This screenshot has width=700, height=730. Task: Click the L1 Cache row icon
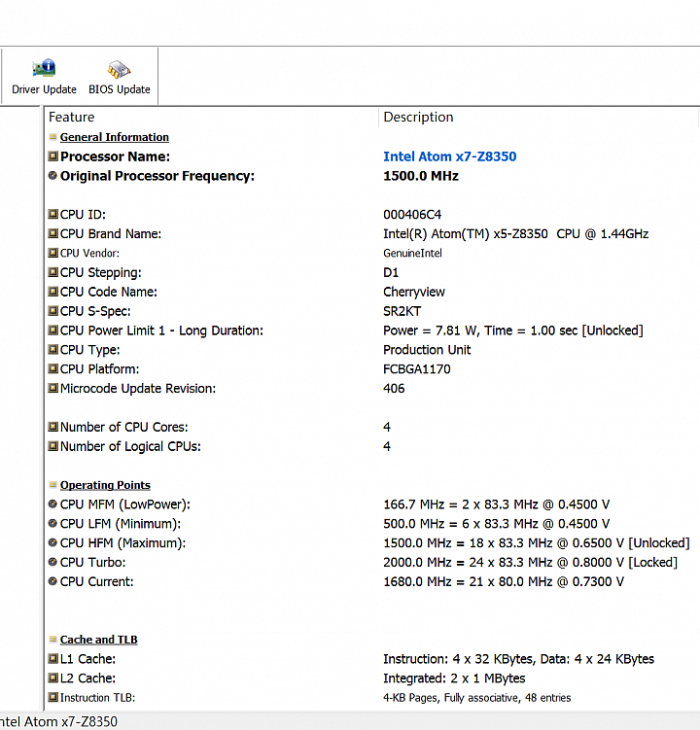coord(53,658)
